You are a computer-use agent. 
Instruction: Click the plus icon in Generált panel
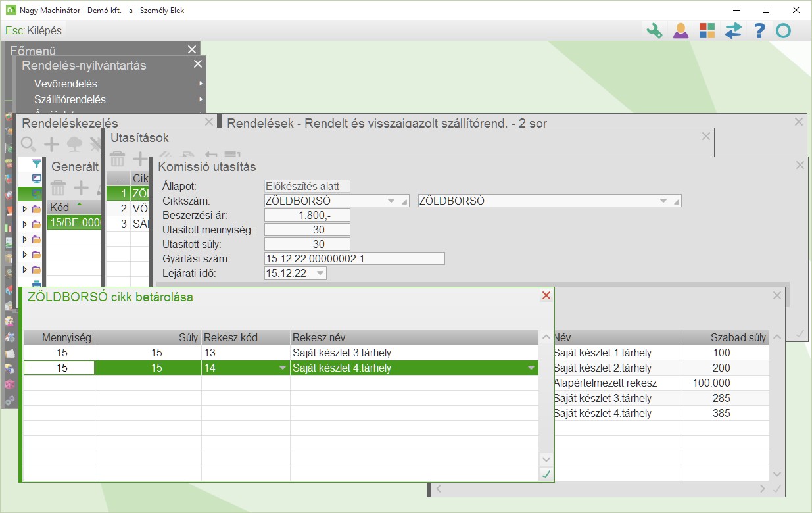[x=81, y=188]
